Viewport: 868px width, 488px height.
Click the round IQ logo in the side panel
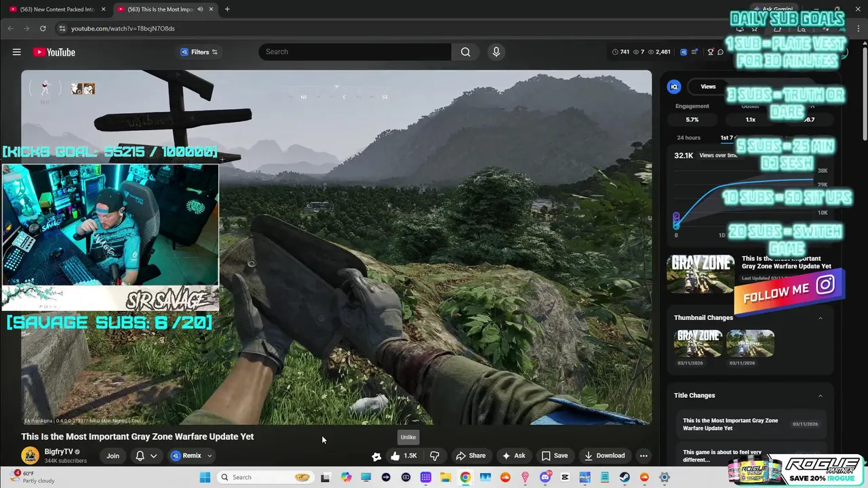click(x=674, y=87)
